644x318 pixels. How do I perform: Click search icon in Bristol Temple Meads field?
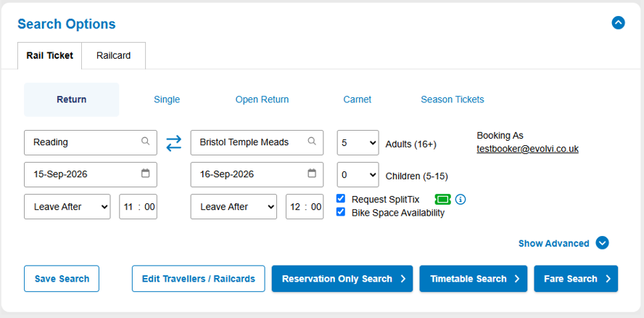[x=312, y=141]
